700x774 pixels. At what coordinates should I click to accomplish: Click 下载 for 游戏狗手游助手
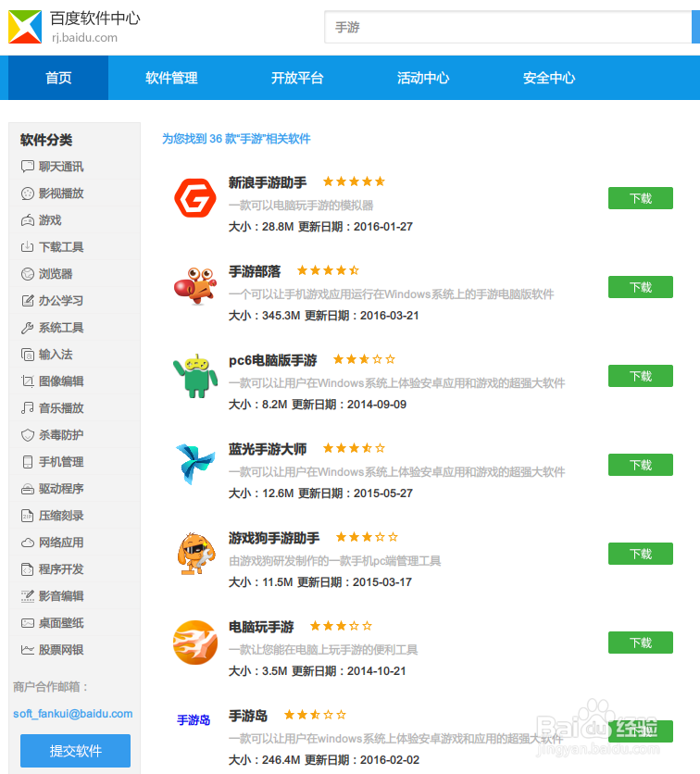tap(640, 554)
